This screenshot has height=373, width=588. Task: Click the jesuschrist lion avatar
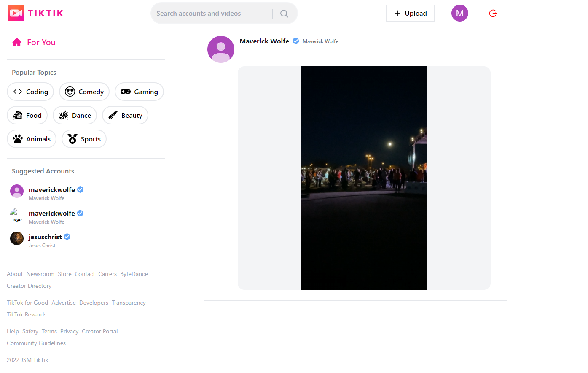tap(17, 238)
